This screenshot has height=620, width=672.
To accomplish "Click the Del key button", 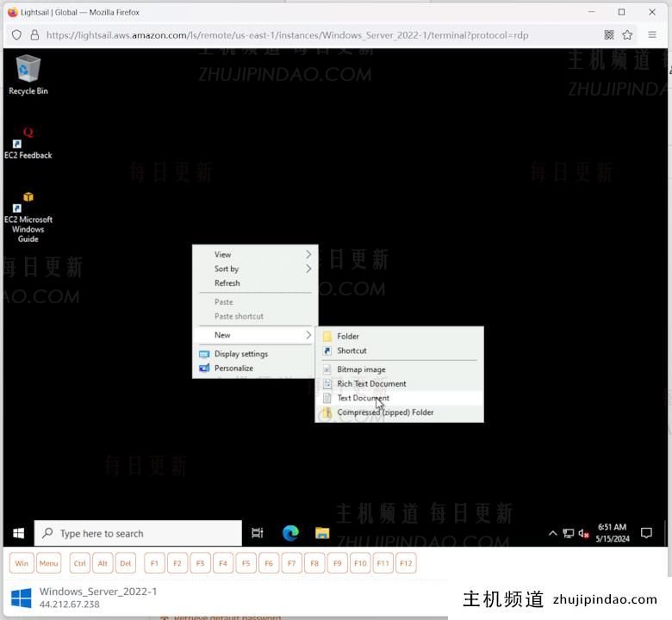I will click(x=126, y=563).
